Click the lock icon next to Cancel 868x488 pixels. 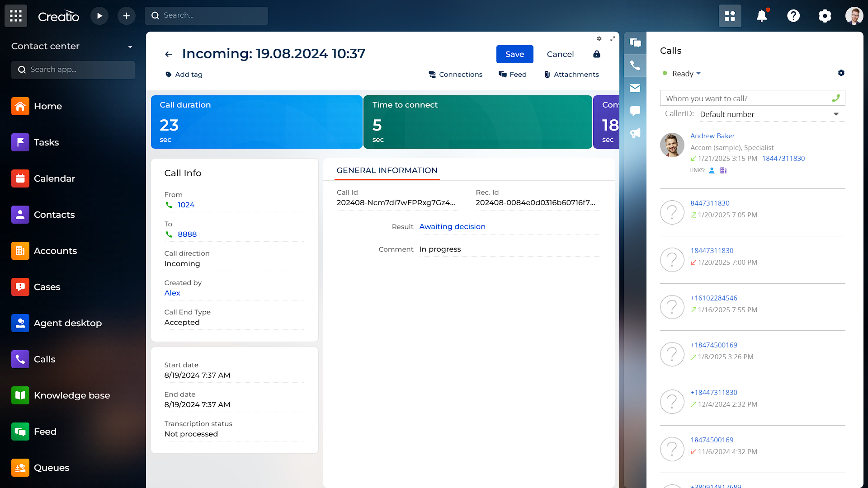pyautogui.click(x=597, y=54)
